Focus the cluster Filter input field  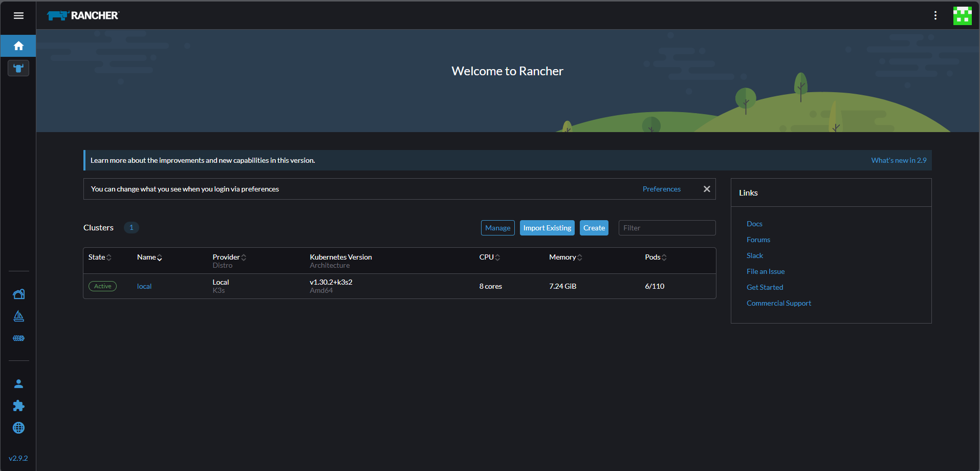pyautogui.click(x=667, y=228)
